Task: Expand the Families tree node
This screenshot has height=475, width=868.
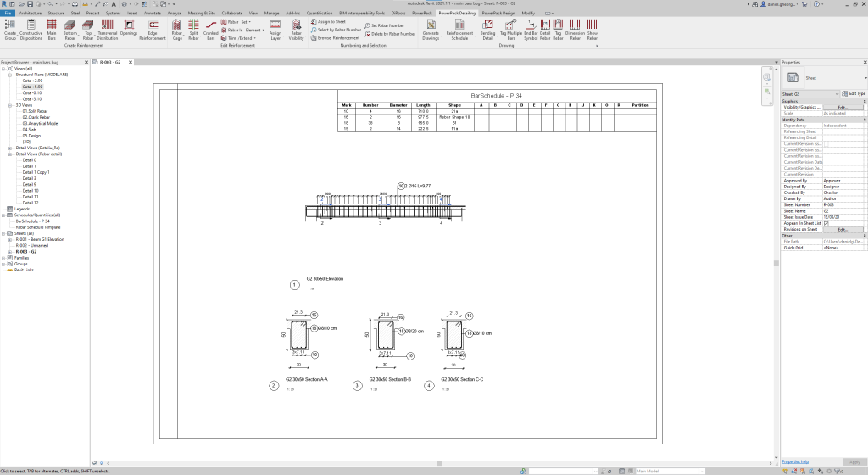Action: [3, 258]
